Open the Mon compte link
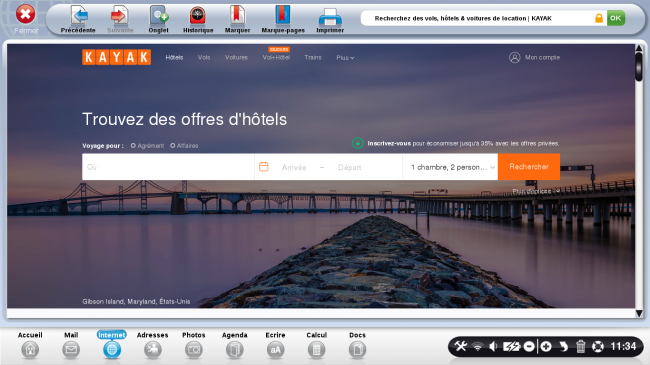The image size is (650, 365). tap(542, 58)
